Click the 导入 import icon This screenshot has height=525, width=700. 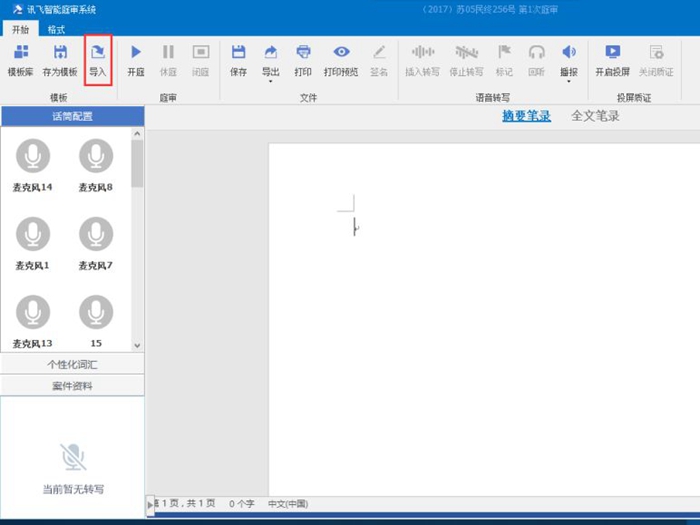pos(97,59)
